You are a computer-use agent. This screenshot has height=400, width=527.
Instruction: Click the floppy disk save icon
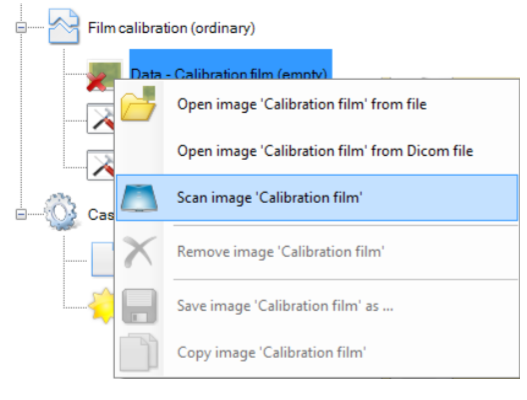(139, 306)
